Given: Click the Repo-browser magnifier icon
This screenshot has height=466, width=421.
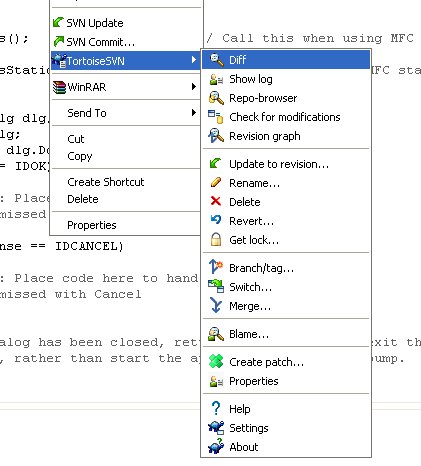Looking at the screenshot, I should coord(216,98).
